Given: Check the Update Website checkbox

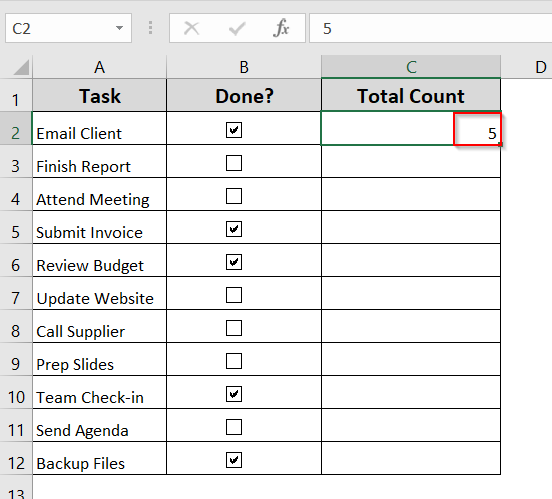Looking at the screenshot, I should point(234,295).
